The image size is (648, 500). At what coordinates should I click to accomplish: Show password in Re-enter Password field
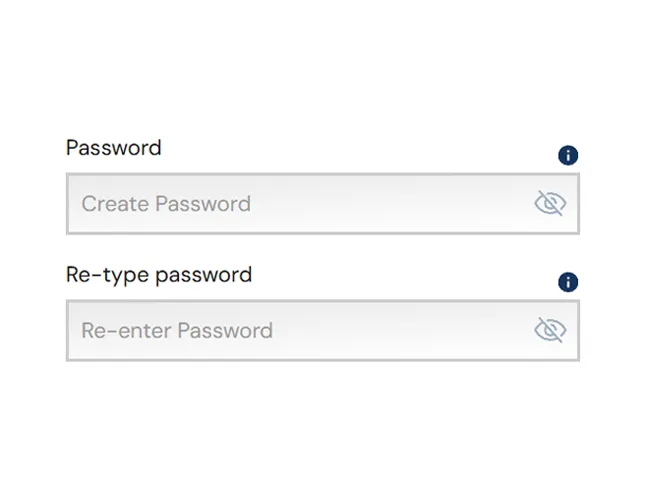(x=550, y=330)
